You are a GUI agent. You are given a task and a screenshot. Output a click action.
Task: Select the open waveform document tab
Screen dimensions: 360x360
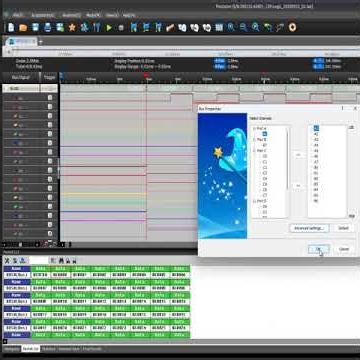[x=21, y=41]
